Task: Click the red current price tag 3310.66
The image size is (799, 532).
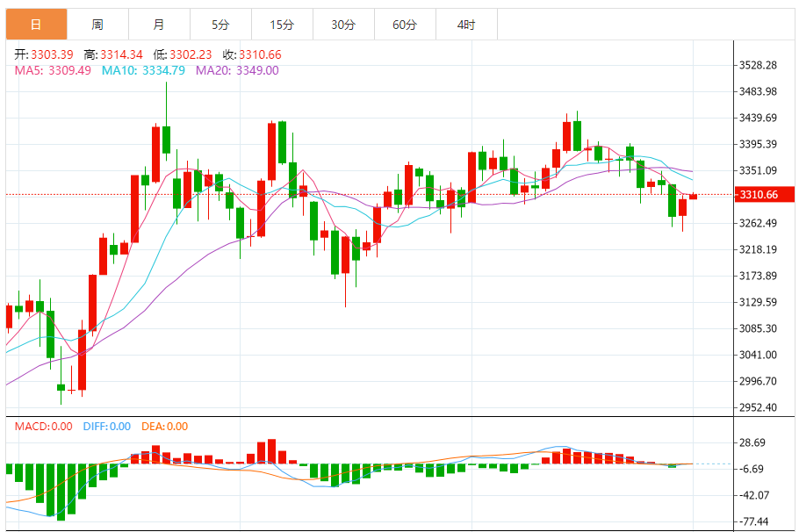Action: (x=764, y=195)
